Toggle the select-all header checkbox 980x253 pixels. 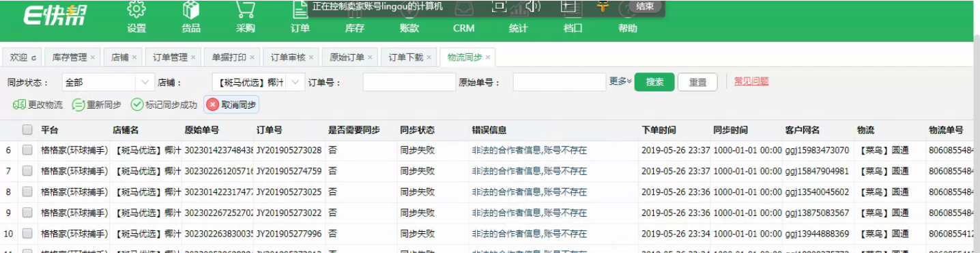point(27,129)
